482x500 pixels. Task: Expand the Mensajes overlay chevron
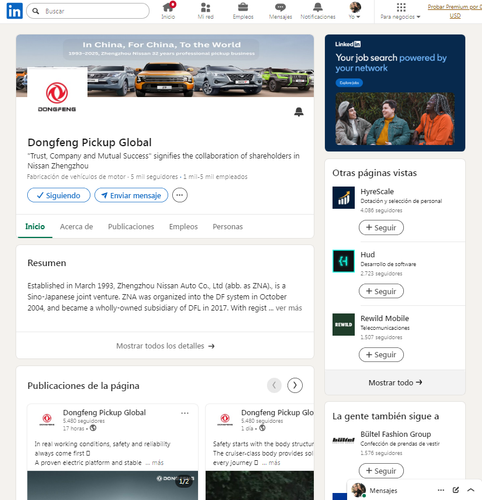tap(471, 490)
